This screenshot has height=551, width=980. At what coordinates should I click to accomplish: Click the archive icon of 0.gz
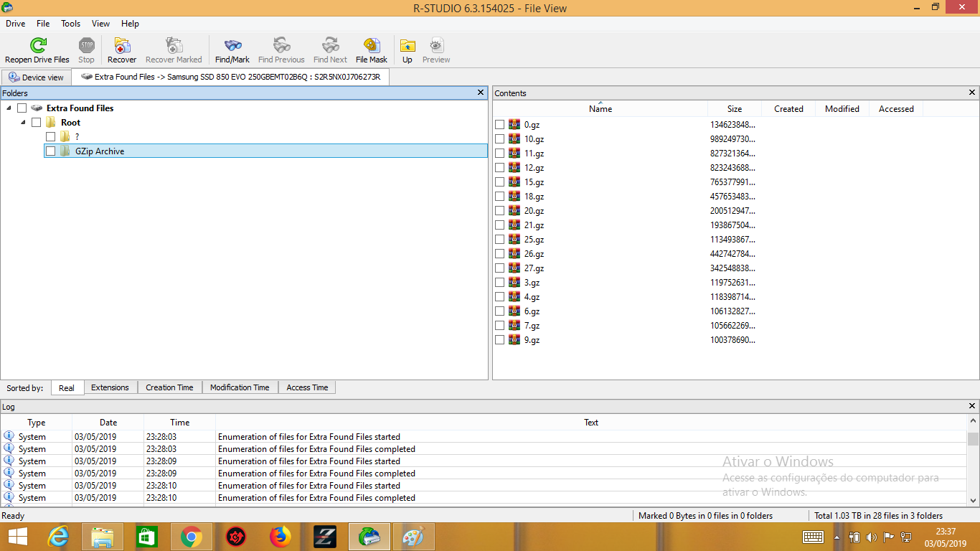(x=514, y=125)
